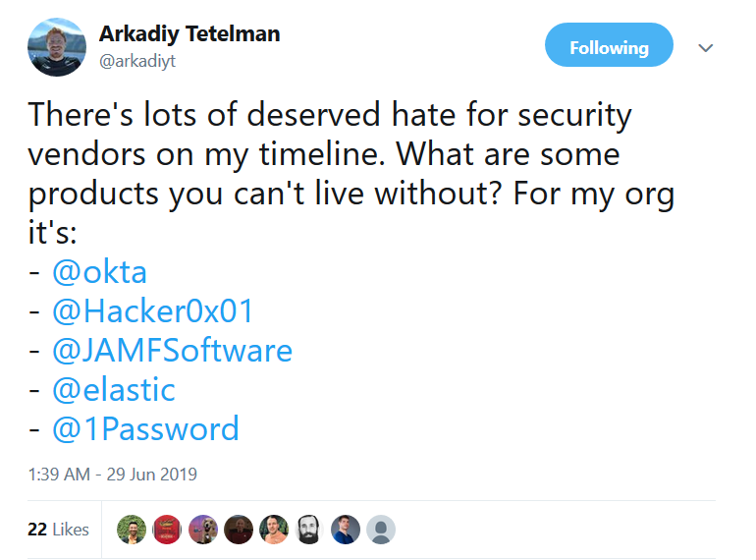The width and height of the screenshot is (756, 560).
Task: Click the dog photo liker avatar
Action: click(x=202, y=530)
